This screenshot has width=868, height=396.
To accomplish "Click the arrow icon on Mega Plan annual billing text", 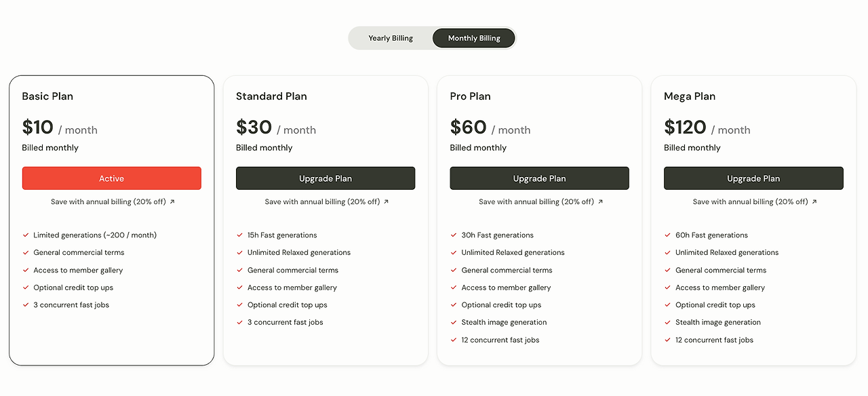I will click(x=813, y=201).
